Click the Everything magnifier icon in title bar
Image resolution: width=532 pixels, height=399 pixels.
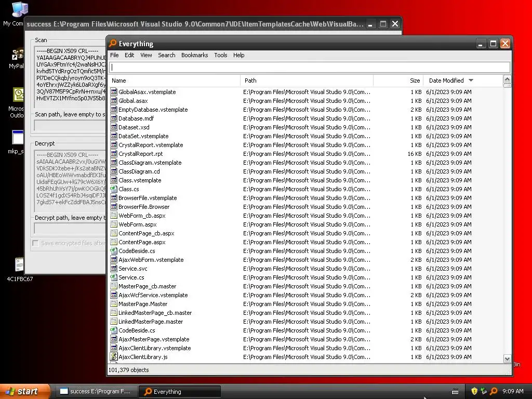tap(113, 44)
